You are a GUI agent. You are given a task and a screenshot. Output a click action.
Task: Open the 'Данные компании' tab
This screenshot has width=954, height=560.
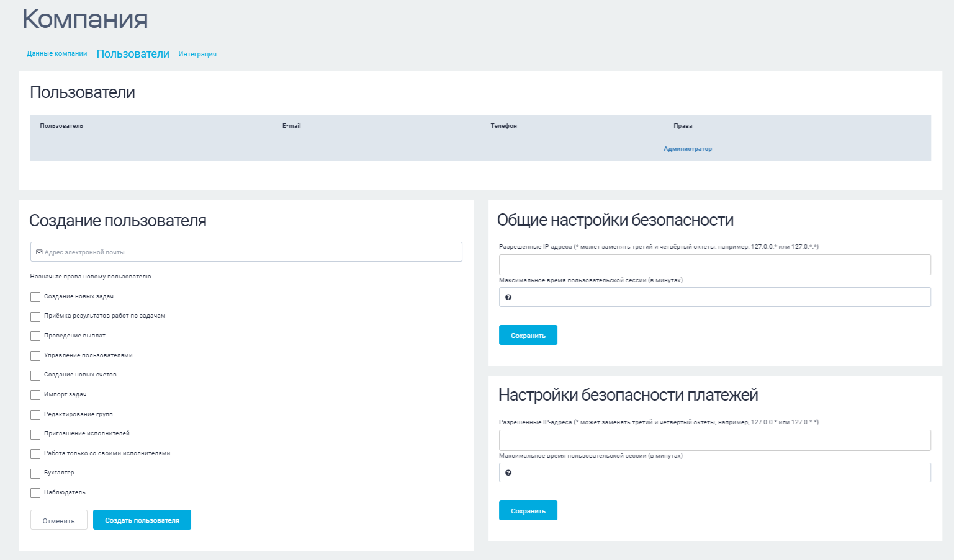click(x=56, y=54)
